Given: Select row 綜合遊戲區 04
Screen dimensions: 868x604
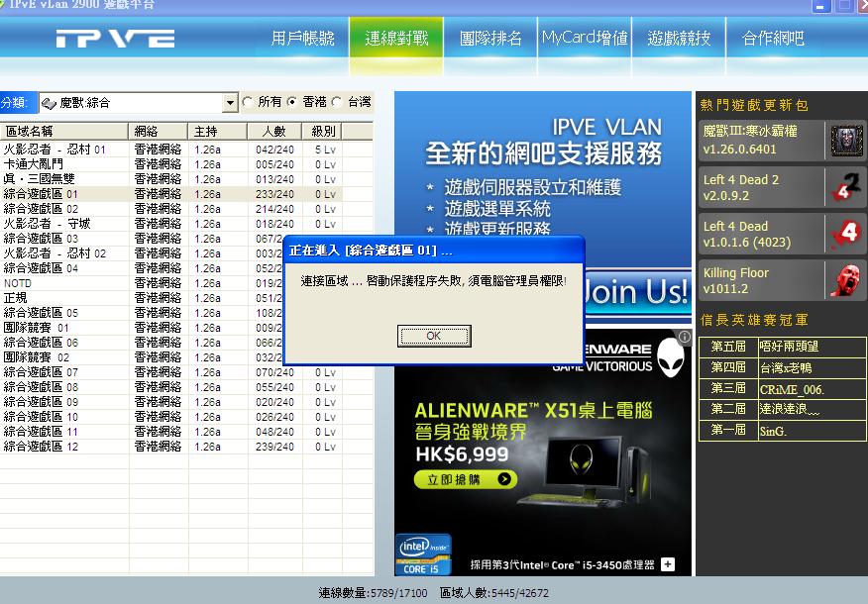Looking at the screenshot, I should point(141,268).
